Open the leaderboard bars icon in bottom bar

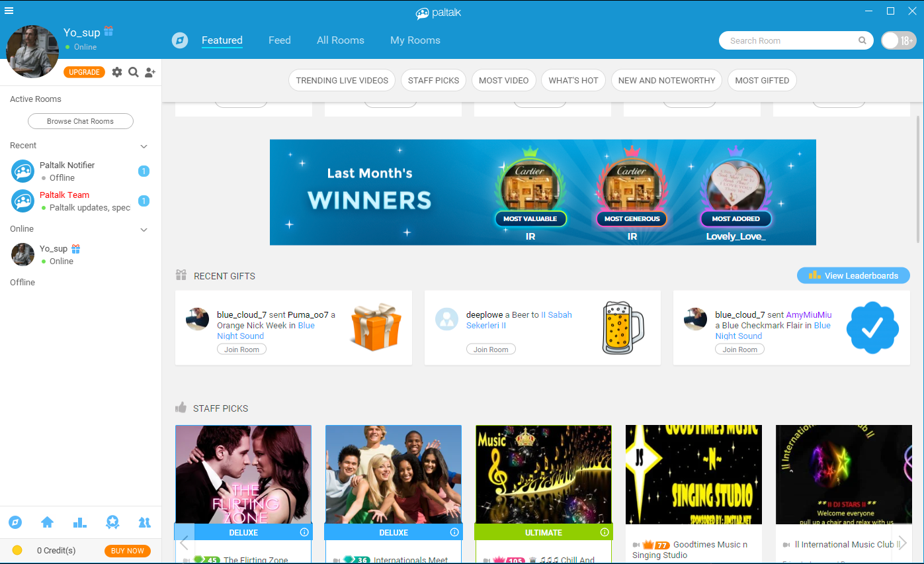tap(80, 522)
